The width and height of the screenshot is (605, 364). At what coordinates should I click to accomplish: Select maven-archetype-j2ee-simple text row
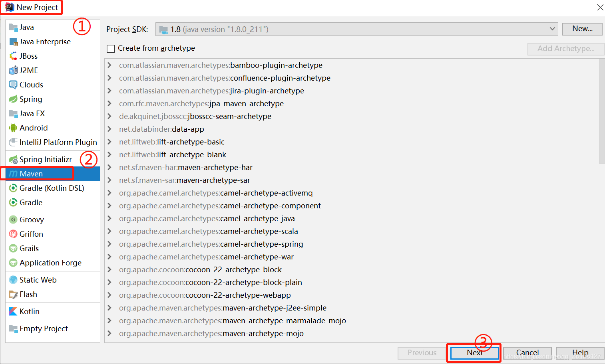[223, 308]
